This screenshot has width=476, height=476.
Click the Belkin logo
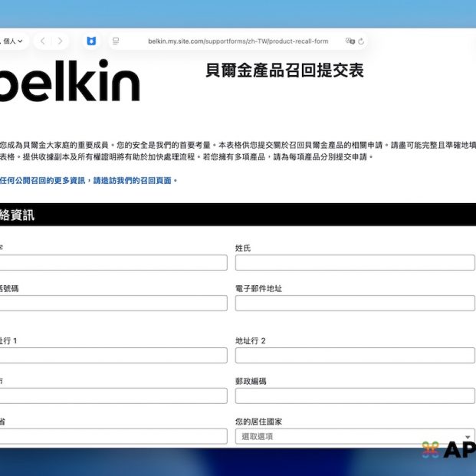(x=69, y=81)
